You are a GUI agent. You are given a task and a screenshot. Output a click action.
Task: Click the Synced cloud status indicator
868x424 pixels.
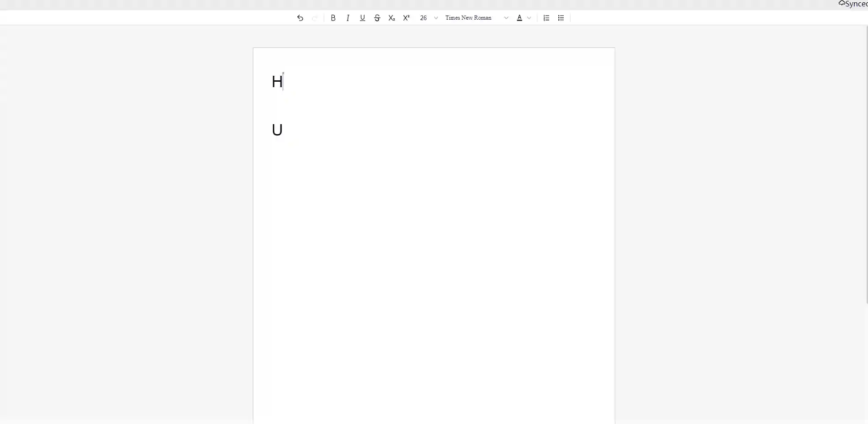tap(852, 4)
